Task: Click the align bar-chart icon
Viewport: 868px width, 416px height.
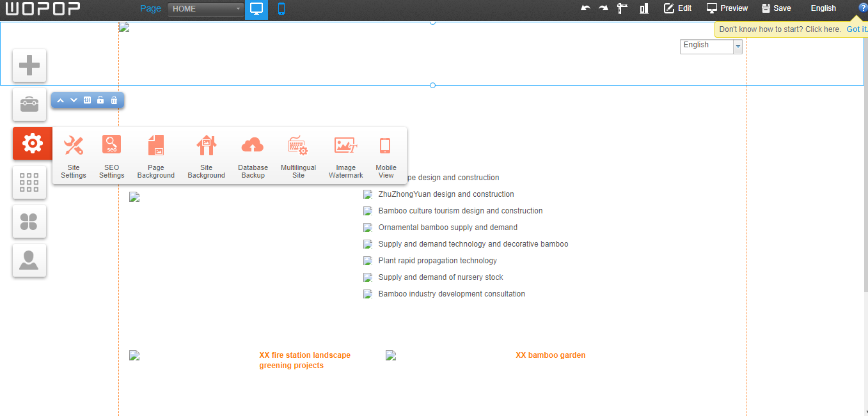Action: pyautogui.click(x=644, y=8)
